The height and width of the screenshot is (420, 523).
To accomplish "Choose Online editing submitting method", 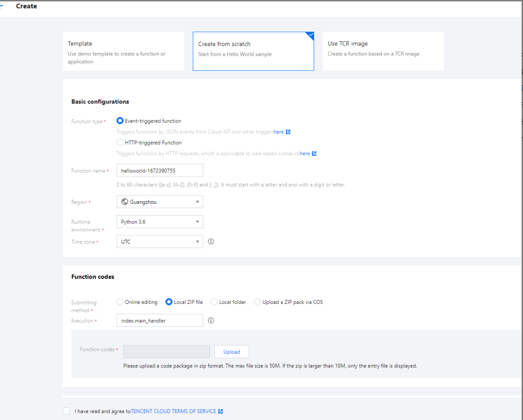I will click(x=120, y=302).
